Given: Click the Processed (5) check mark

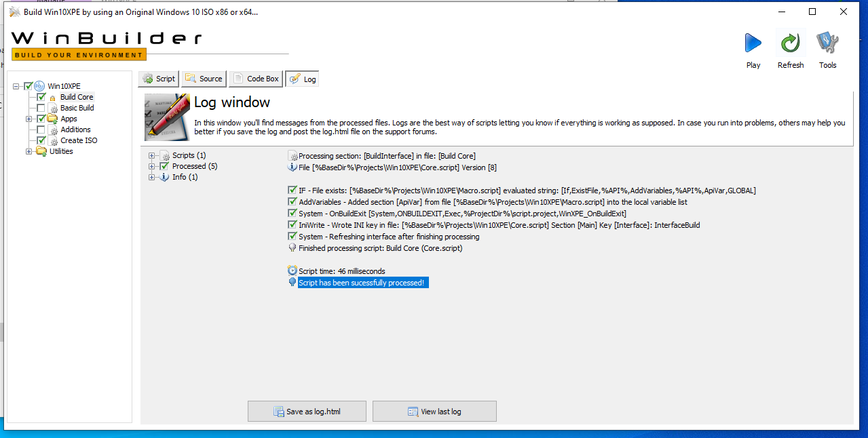Looking at the screenshot, I should click(164, 166).
